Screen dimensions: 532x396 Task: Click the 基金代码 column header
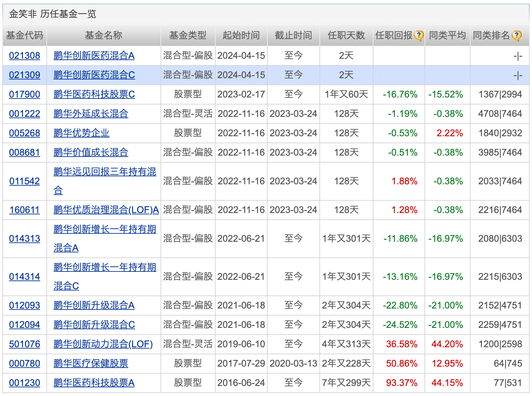pyautogui.click(x=25, y=35)
